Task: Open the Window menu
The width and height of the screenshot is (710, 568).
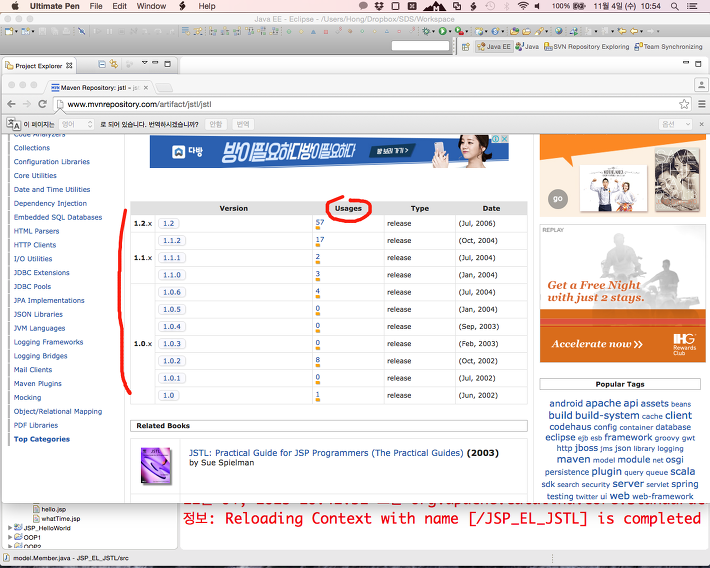Action: click(x=151, y=6)
